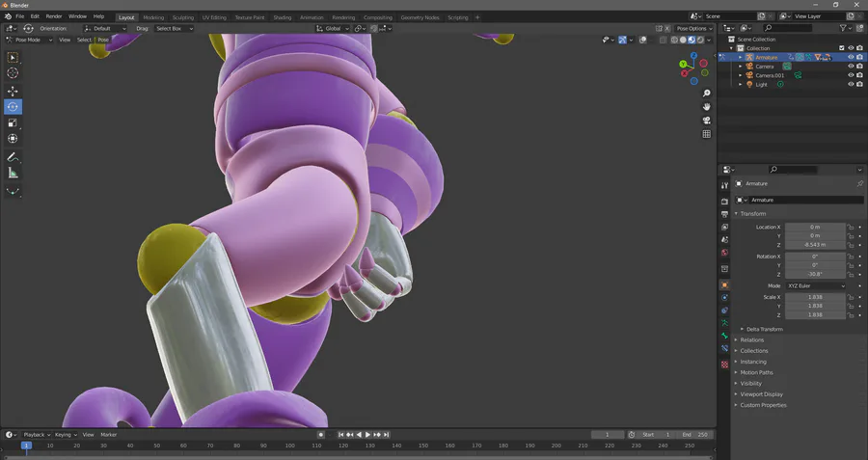
Task: Switch orthographic/perspective grid icon
Action: point(706,134)
